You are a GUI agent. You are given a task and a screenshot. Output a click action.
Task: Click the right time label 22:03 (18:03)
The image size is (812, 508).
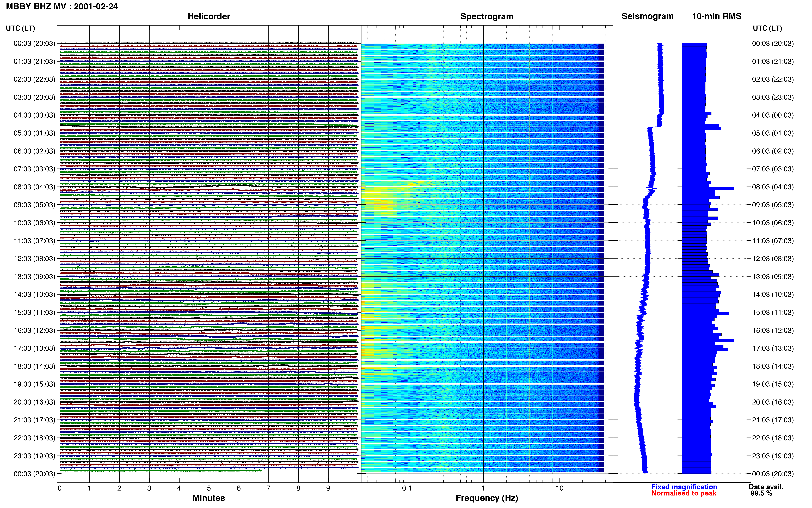(773, 438)
